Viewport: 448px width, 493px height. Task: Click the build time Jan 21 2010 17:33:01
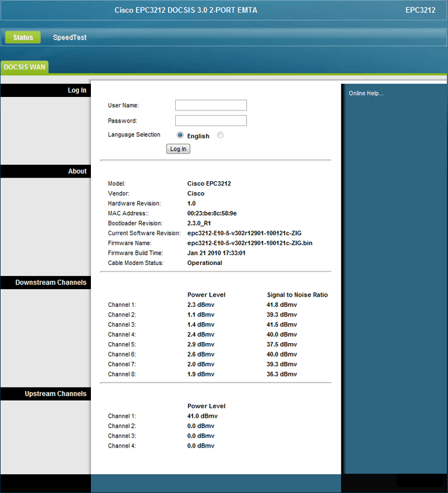point(216,253)
